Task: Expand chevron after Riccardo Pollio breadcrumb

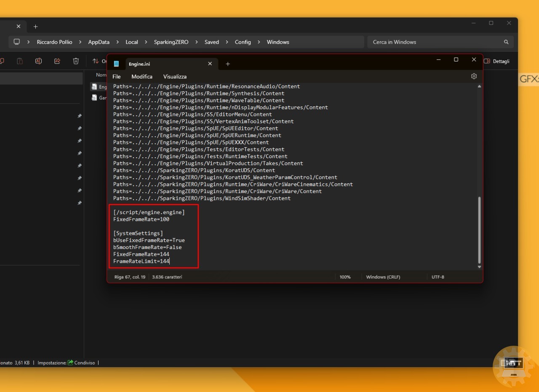Action: [x=80, y=42]
